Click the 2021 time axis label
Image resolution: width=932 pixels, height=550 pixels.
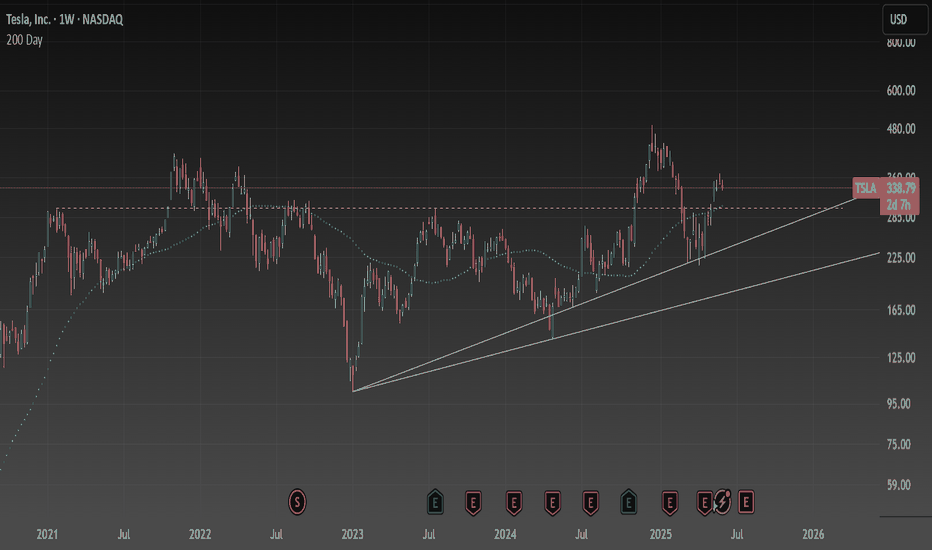[47, 535]
